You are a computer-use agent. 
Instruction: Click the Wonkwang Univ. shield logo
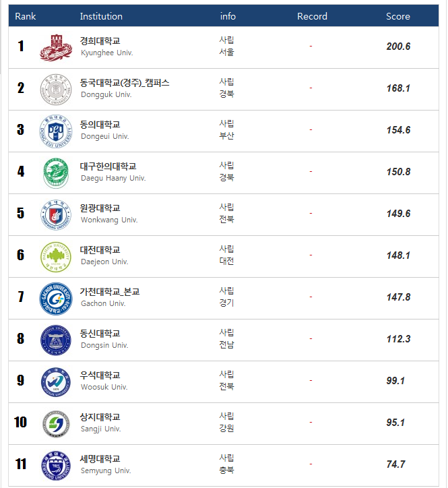point(55,214)
